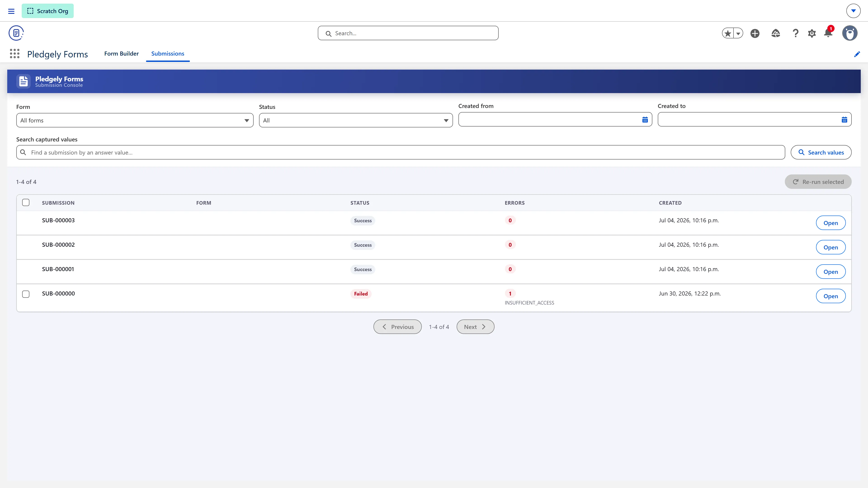Open the hamburger menu at top left
This screenshot has height=488, width=868.
pos(11,11)
